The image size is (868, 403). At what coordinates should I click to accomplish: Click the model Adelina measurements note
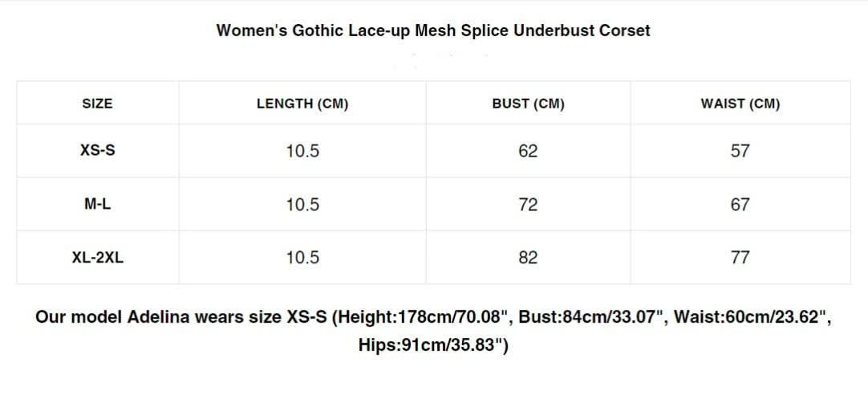pos(433,332)
